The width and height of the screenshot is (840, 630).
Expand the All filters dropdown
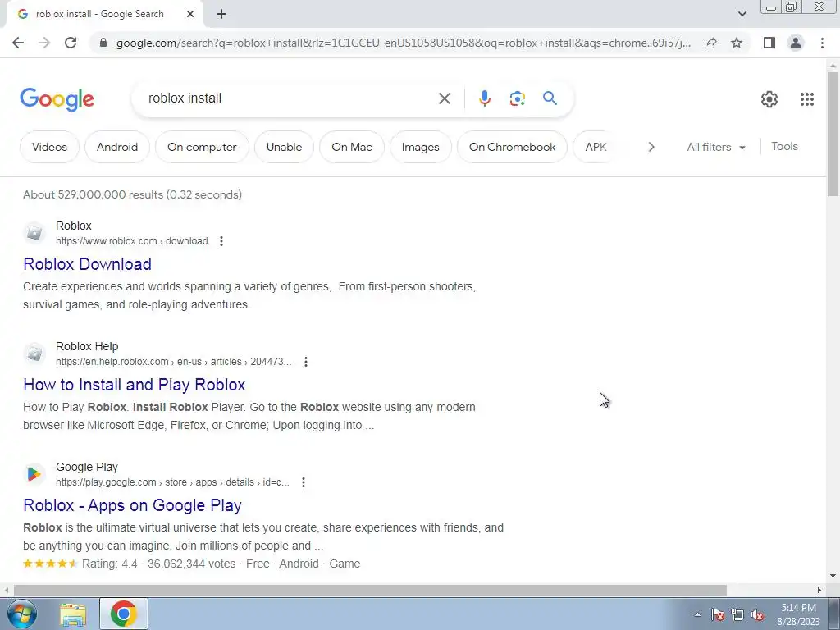pos(716,147)
